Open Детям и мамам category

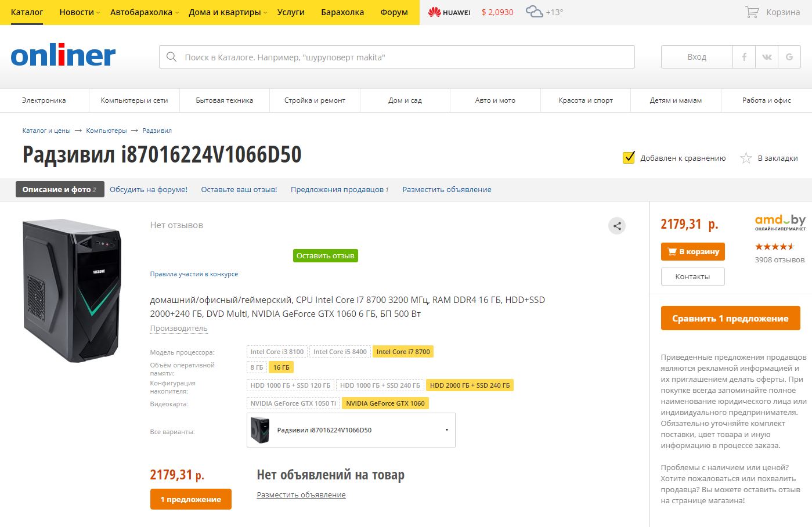click(676, 100)
